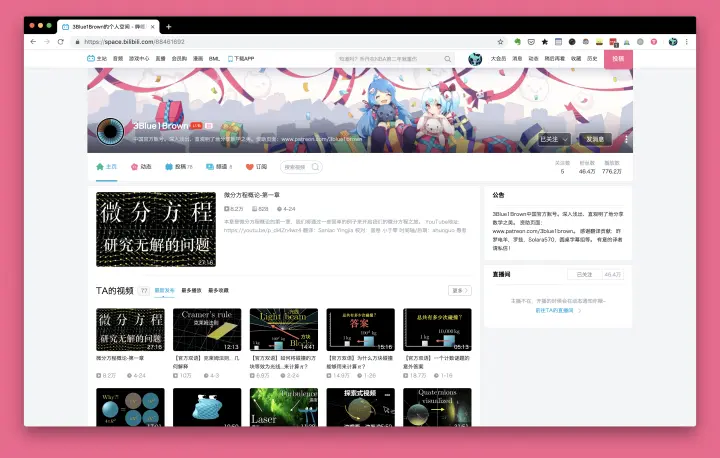Viewport: 720px width, 458px height.
Task: Bookmark this page with the star outline icon
Action: [501, 42]
